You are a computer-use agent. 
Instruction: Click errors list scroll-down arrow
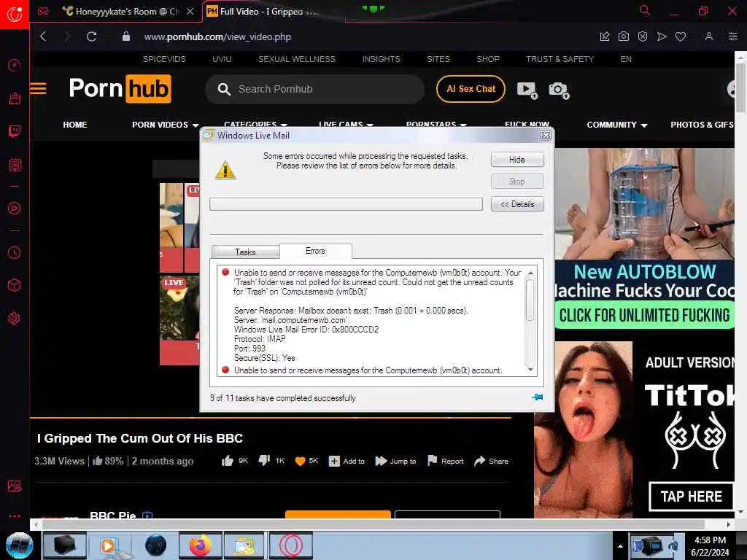click(x=530, y=370)
